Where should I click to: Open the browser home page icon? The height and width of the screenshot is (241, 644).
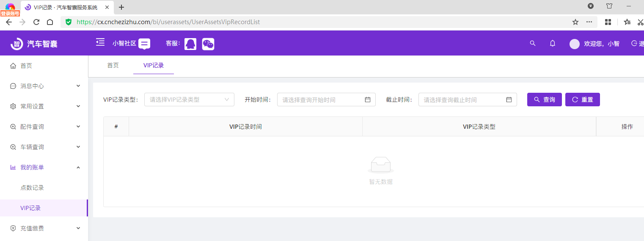coord(50,22)
